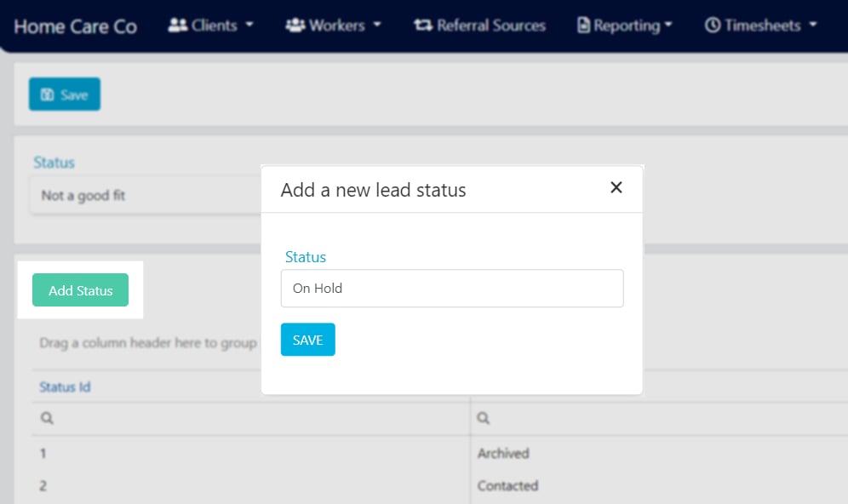Image resolution: width=848 pixels, height=504 pixels.
Task: Click the Status input field containing On Hold
Action: coord(452,289)
